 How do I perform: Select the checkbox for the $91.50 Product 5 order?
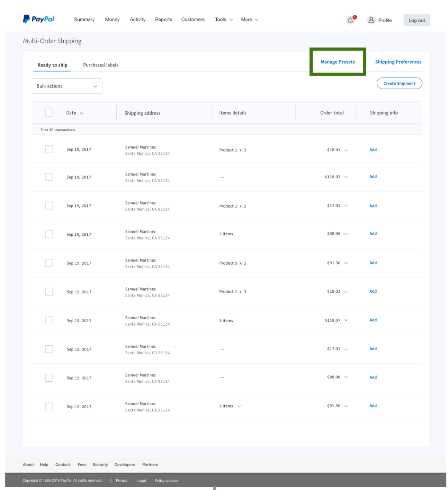click(49, 263)
